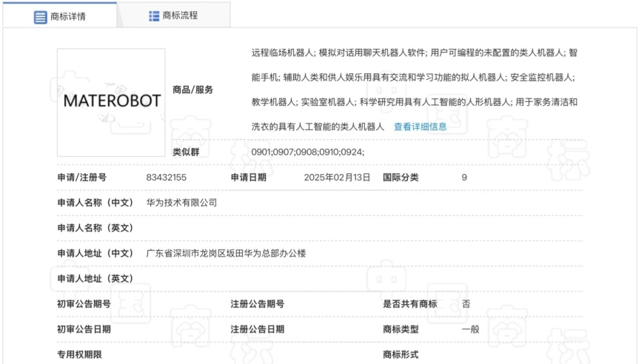Click the 初审公告期号 label
The width and height of the screenshot is (644, 364).
coord(84,304)
